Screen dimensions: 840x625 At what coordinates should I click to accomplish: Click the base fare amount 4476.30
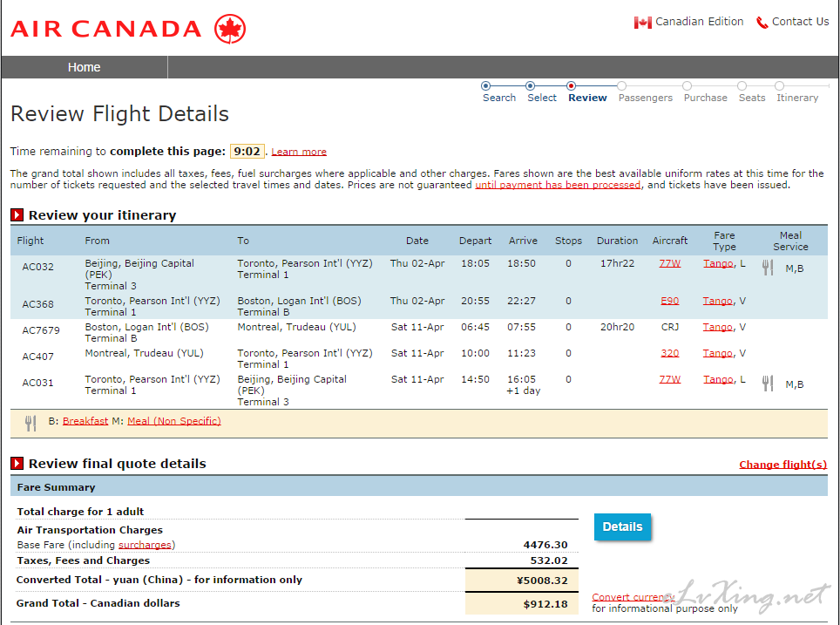545,545
